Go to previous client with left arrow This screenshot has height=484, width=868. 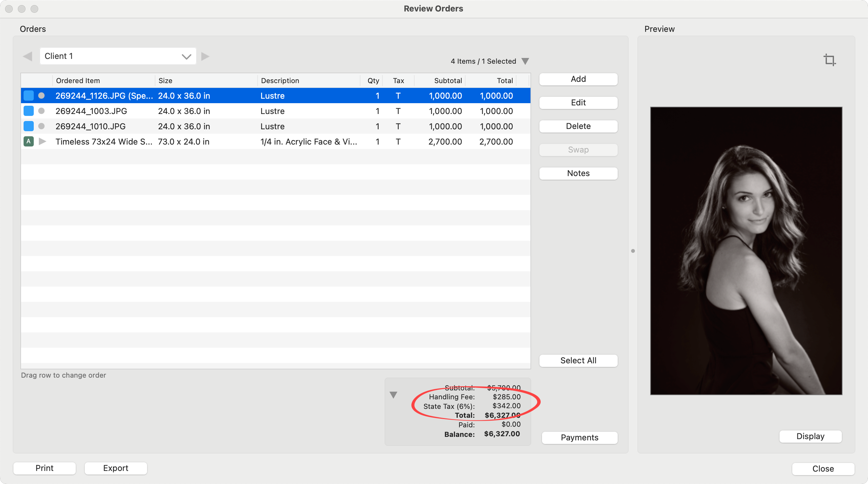point(28,56)
